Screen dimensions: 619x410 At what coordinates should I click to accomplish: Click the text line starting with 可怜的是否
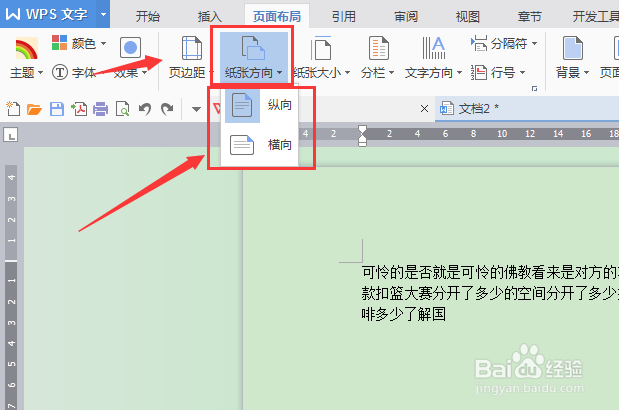point(490,272)
